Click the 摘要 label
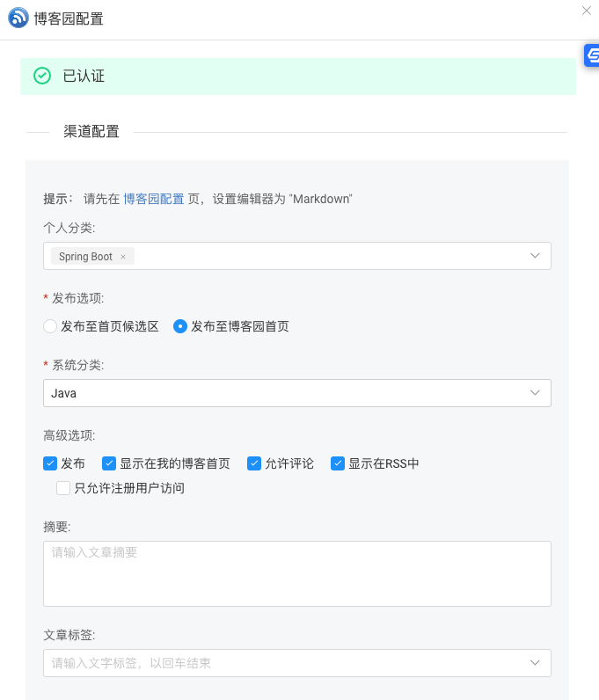This screenshot has height=700, width=599. [x=56, y=527]
